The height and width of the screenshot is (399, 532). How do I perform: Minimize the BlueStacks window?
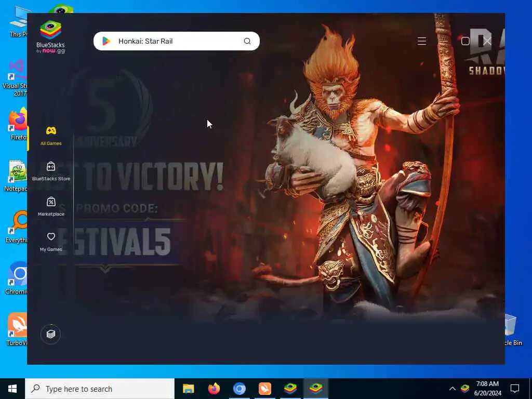tap(444, 41)
